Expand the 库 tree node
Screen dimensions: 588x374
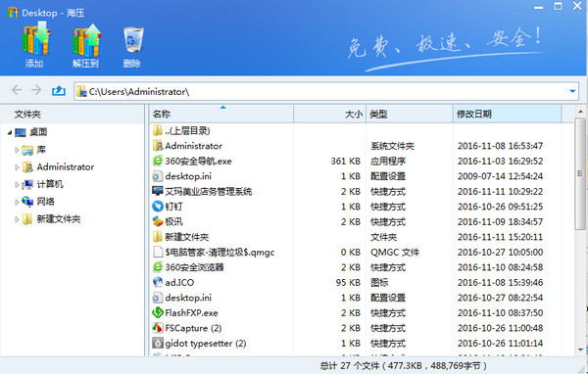[17, 150]
